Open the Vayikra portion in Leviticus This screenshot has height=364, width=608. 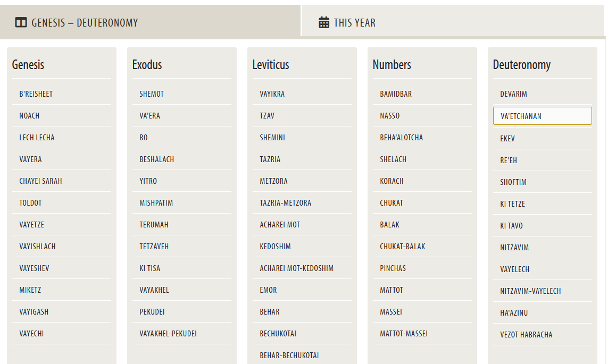pyautogui.click(x=272, y=94)
